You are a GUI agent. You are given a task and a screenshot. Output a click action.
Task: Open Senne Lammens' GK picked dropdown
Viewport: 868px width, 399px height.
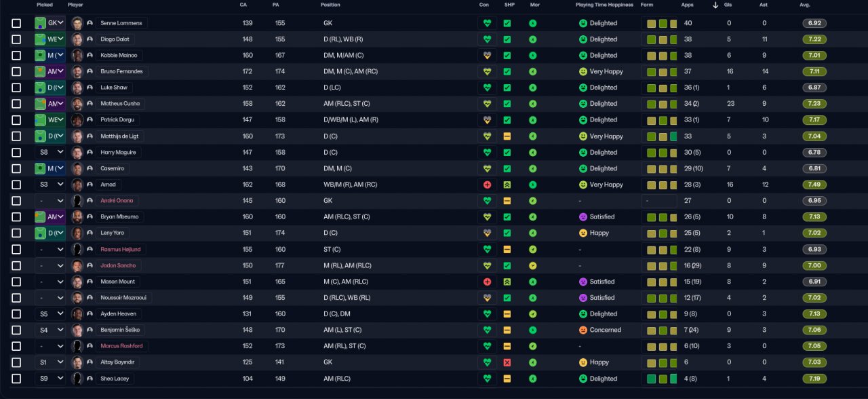click(50, 23)
